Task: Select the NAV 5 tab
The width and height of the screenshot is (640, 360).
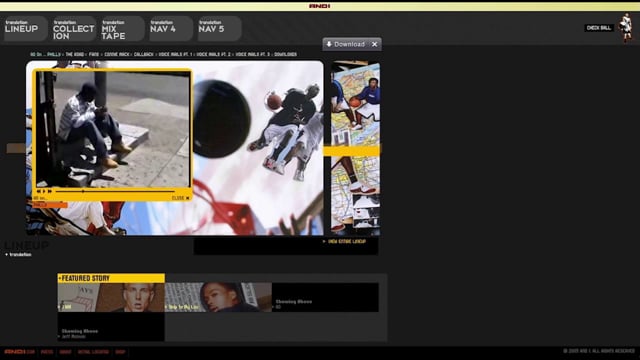Action: coord(219,29)
